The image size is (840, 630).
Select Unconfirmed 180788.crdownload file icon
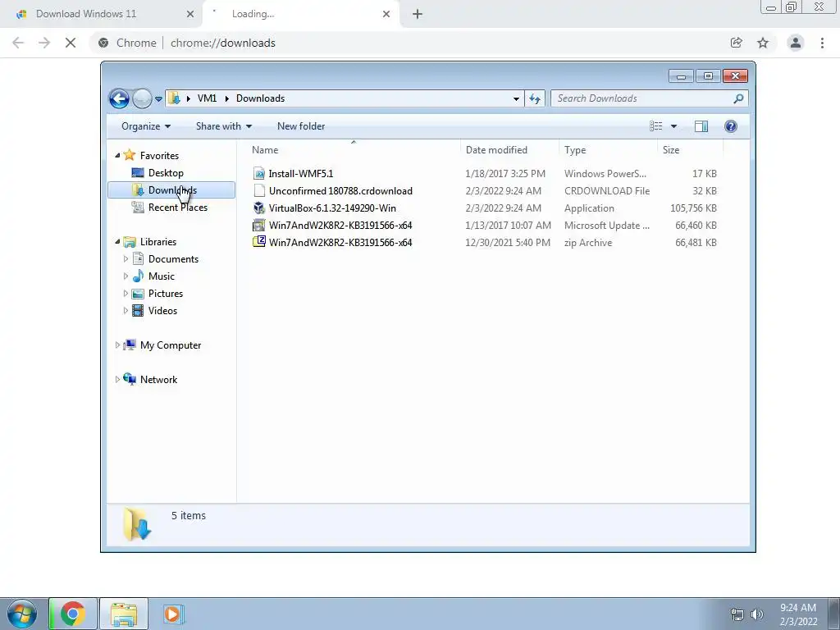click(x=259, y=190)
